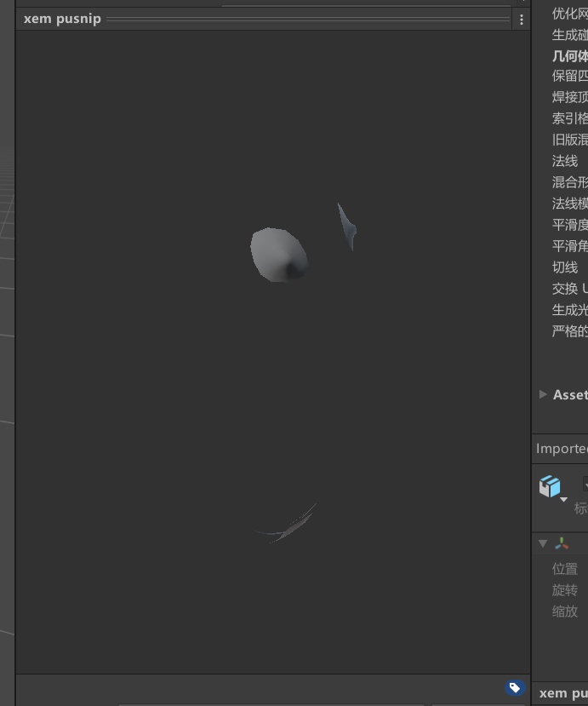Click the 保留四 setting label
This screenshot has width=588, height=706.
[570, 76]
